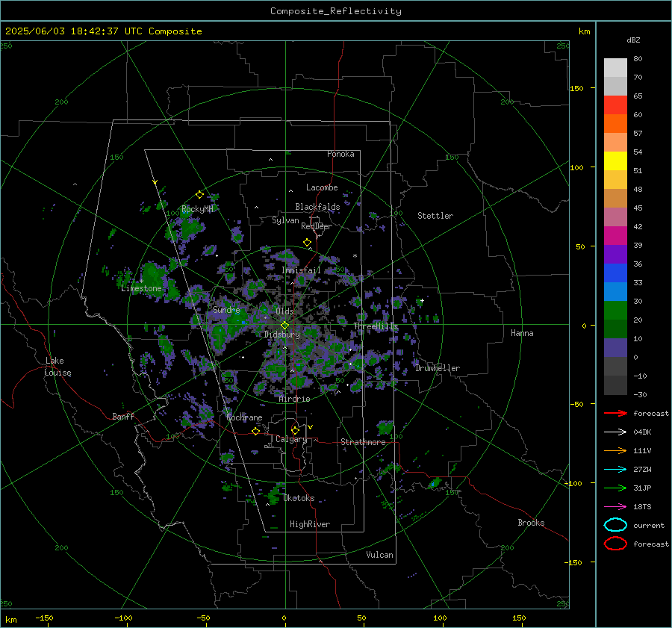Click the Lacombe label on the map
This screenshot has width=672, height=628.
click(322, 187)
